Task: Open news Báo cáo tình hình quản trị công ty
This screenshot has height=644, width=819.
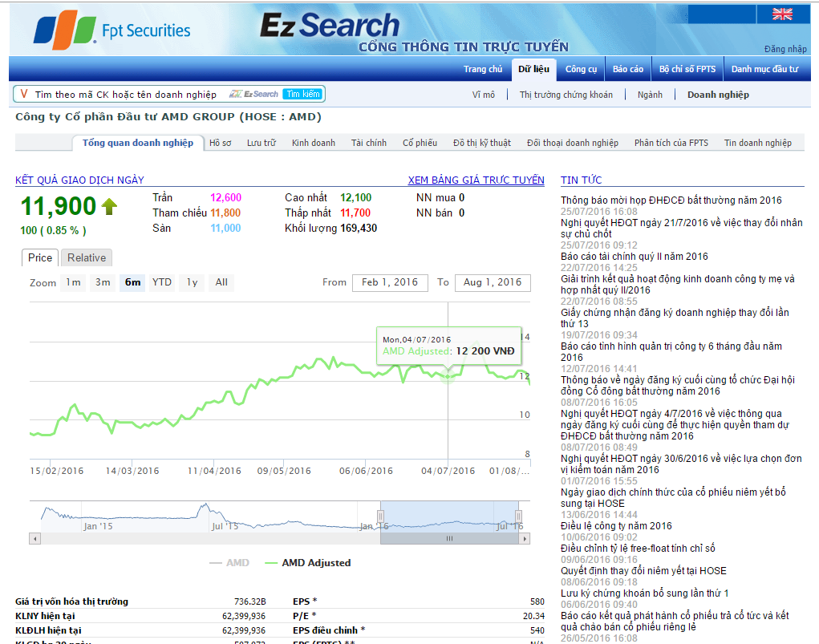Action: pyautogui.click(x=671, y=351)
